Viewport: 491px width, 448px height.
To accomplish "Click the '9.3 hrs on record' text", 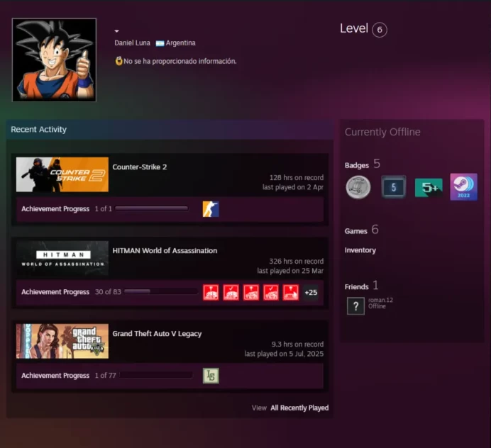I will [x=297, y=345].
